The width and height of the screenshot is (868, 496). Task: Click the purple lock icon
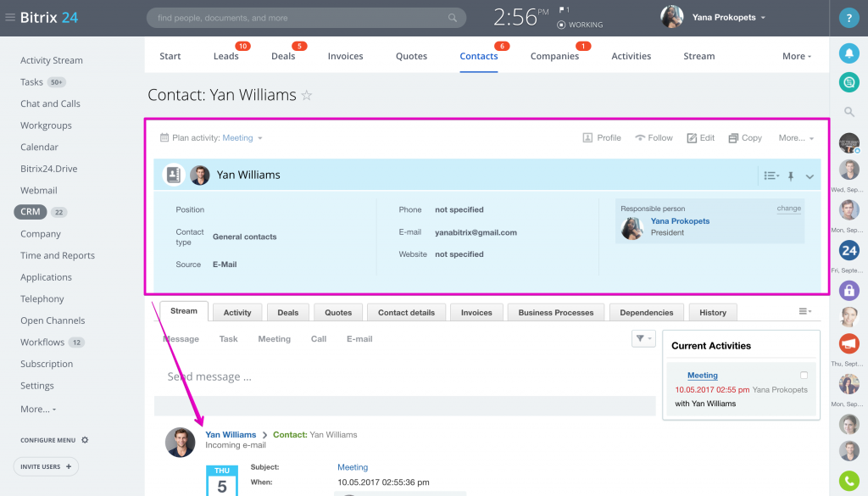coord(849,291)
